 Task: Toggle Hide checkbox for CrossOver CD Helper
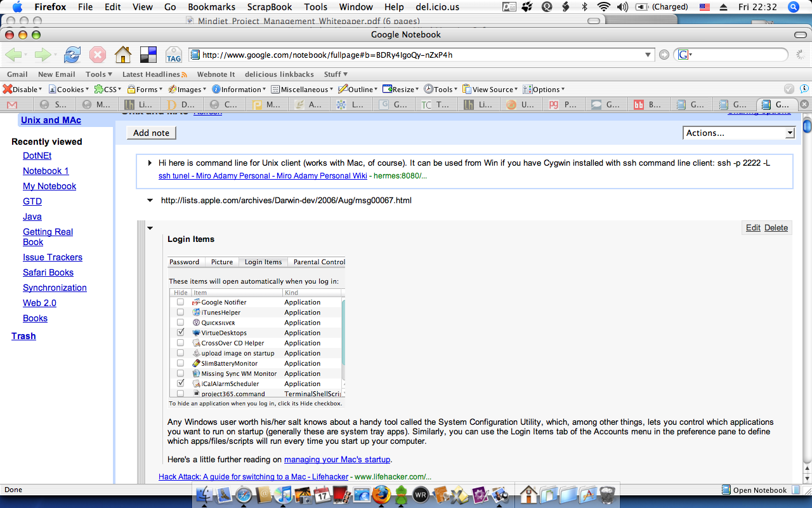181,343
